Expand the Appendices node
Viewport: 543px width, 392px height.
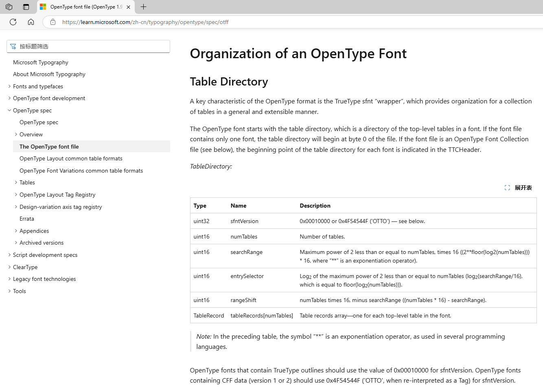[x=16, y=231]
